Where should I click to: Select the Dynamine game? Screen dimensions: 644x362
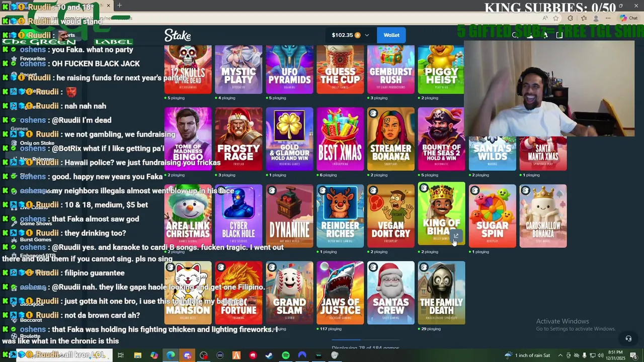coord(289,216)
